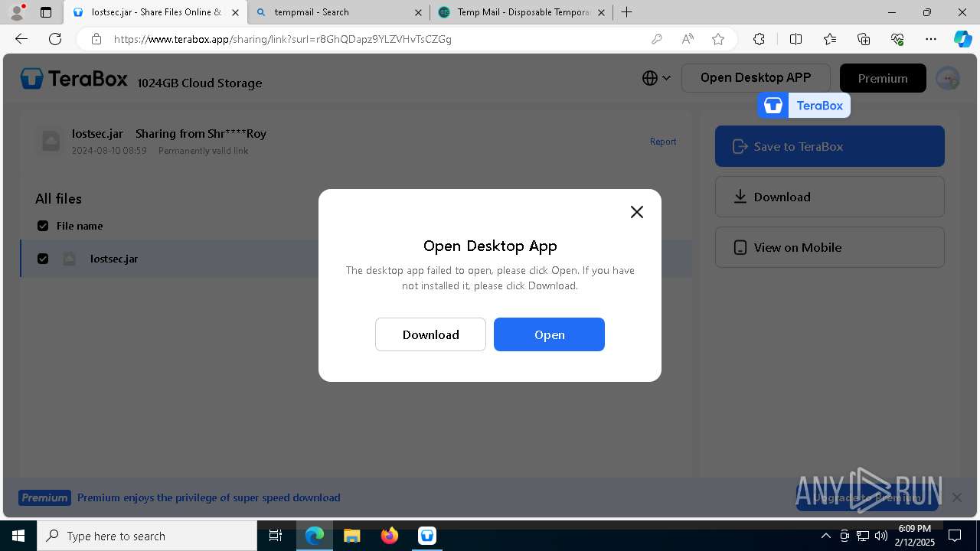Screen dimensions: 980x551
Task: Click View on Mobile button
Action: tap(829, 247)
